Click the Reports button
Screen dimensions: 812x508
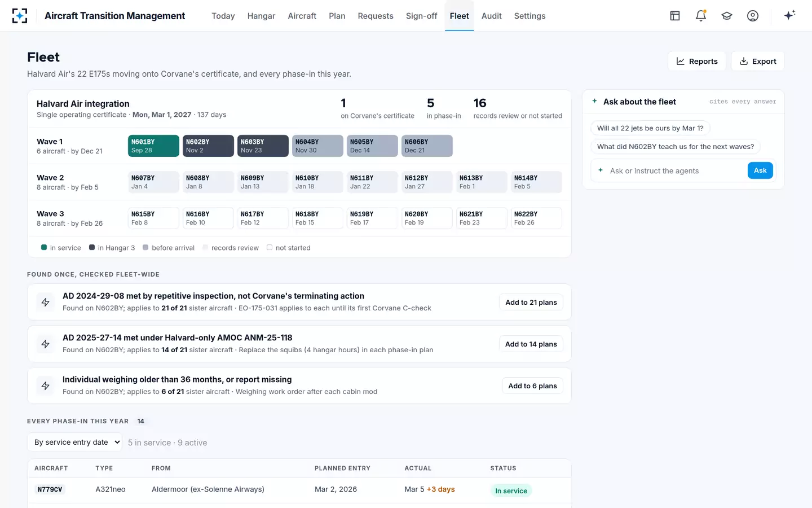[x=697, y=61]
